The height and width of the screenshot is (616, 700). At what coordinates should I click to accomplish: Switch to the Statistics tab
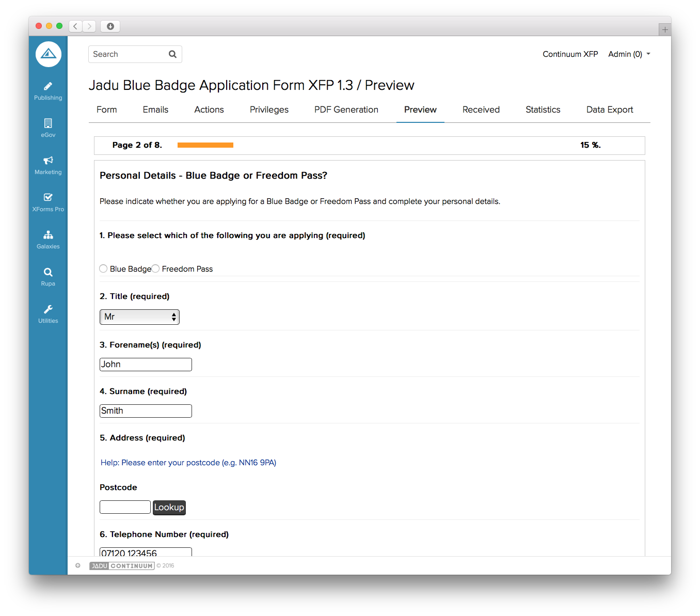tap(543, 109)
